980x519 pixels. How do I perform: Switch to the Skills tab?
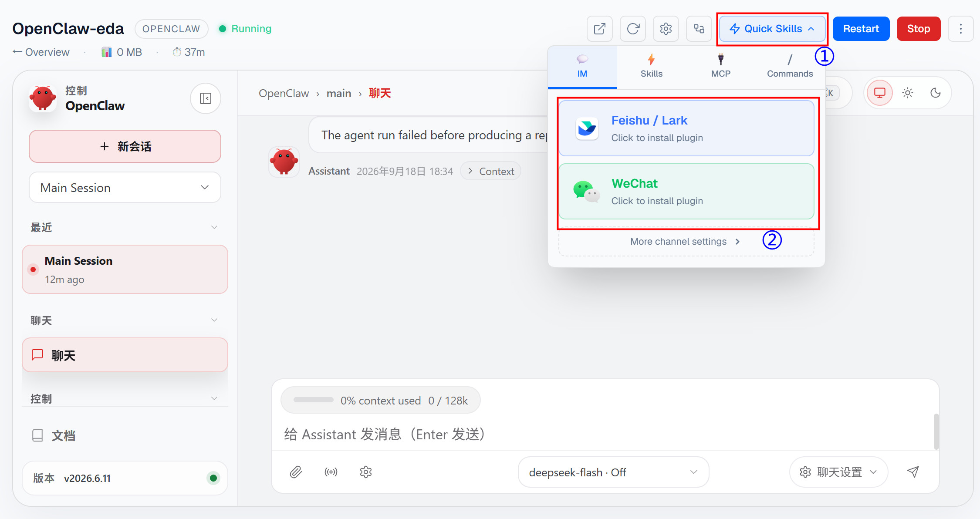(x=652, y=67)
